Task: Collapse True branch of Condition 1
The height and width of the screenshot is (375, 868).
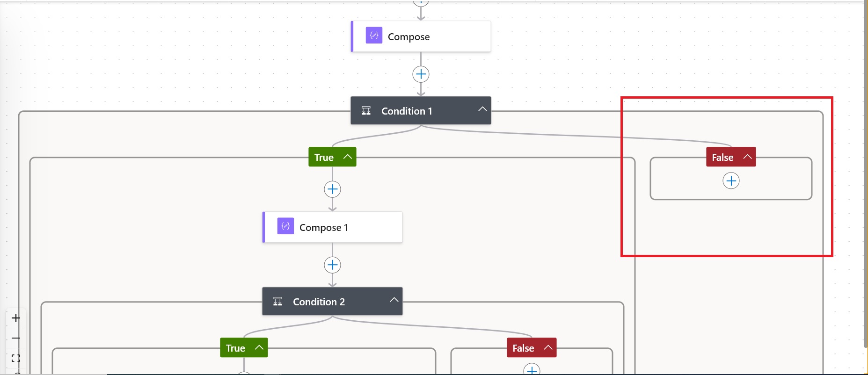Action: 348,157
